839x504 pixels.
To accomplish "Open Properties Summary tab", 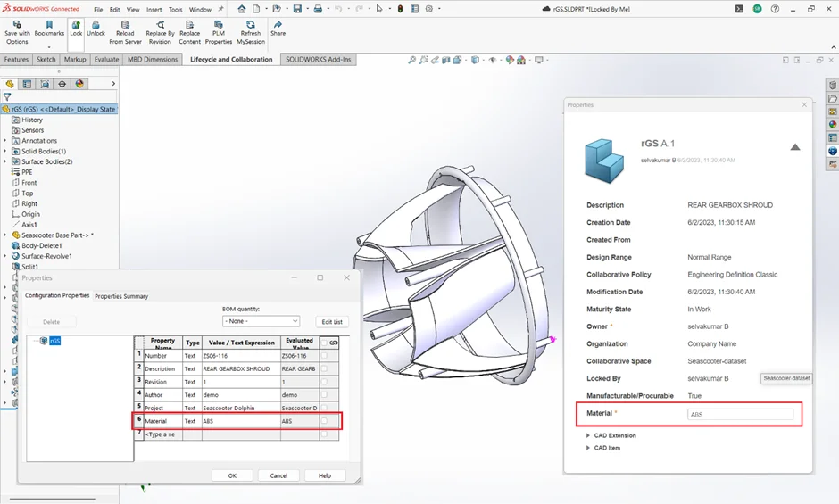I will coord(121,296).
